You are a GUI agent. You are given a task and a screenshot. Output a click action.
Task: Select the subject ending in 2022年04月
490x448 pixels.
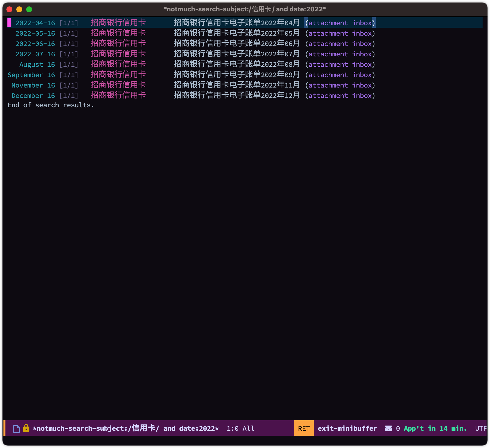(x=237, y=23)
